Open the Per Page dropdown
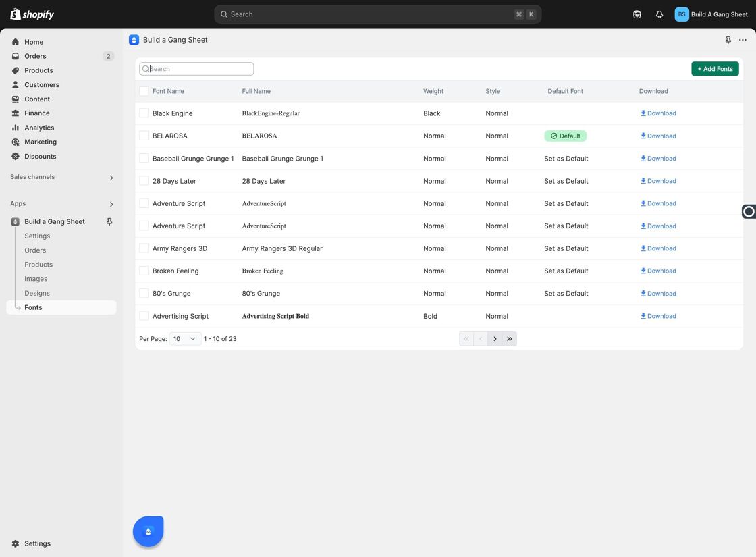 tap(185, 338)
